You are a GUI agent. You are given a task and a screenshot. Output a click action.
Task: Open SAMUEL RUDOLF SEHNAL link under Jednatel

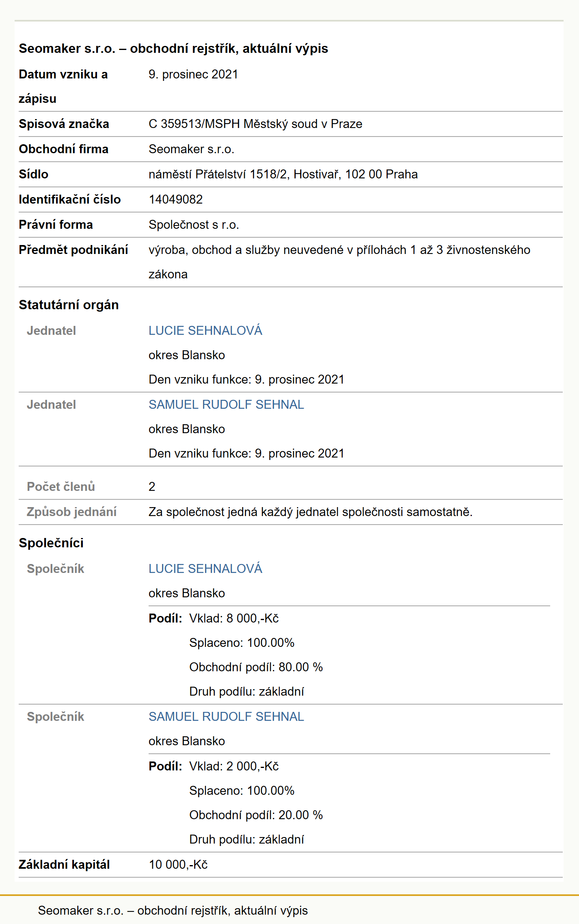point(226,404)
